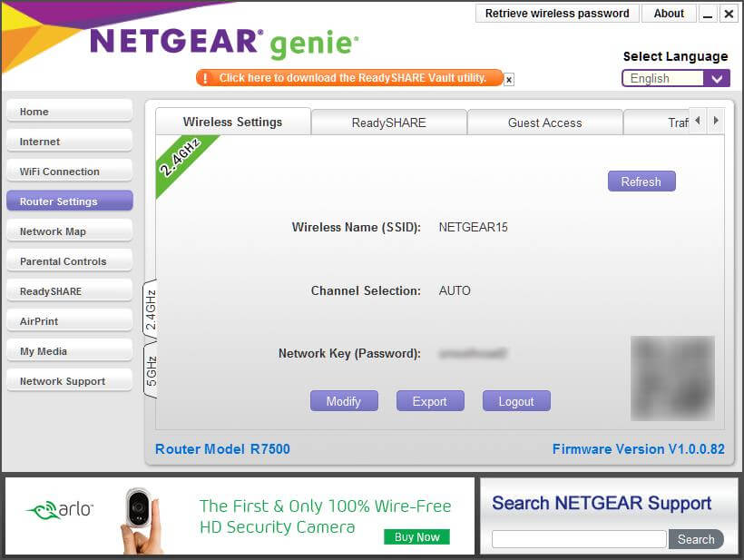Select ReadySHARE in the left sidebar
This screenshot has width=744, height=560.
(x=70, y=291)
